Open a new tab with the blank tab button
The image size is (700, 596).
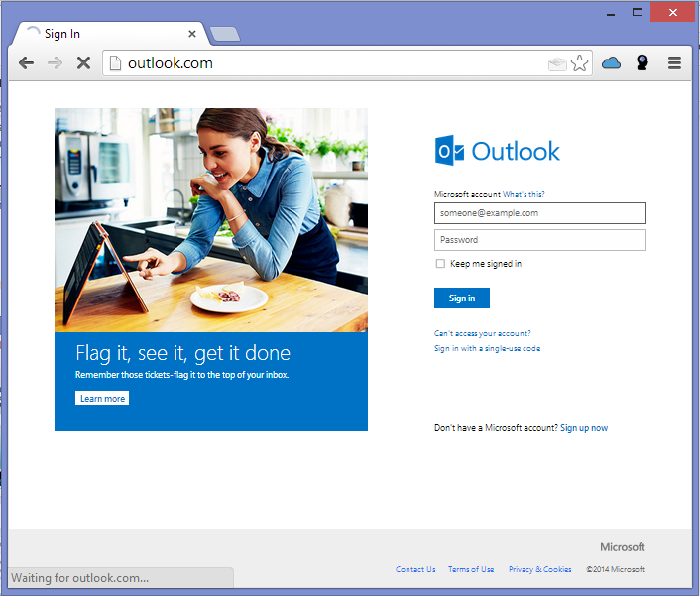224,34
